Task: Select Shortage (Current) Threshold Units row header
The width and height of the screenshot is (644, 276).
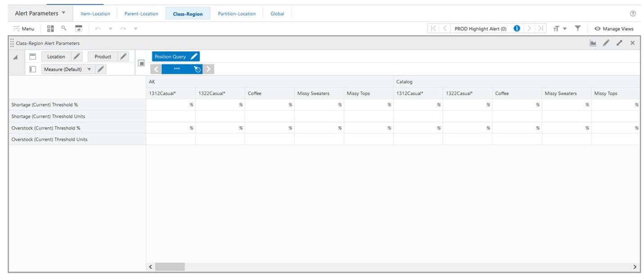Action: click(77, 116)
